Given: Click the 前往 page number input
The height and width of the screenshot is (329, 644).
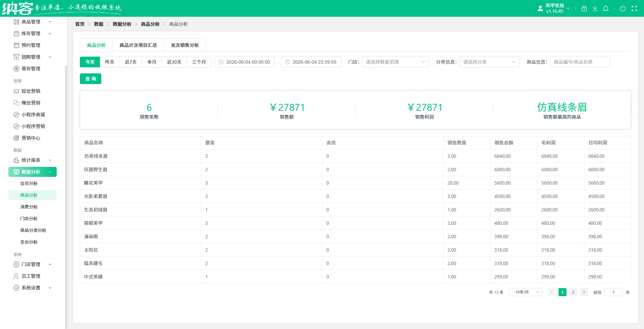Looking at the screenshot, I should pos(613,292).
